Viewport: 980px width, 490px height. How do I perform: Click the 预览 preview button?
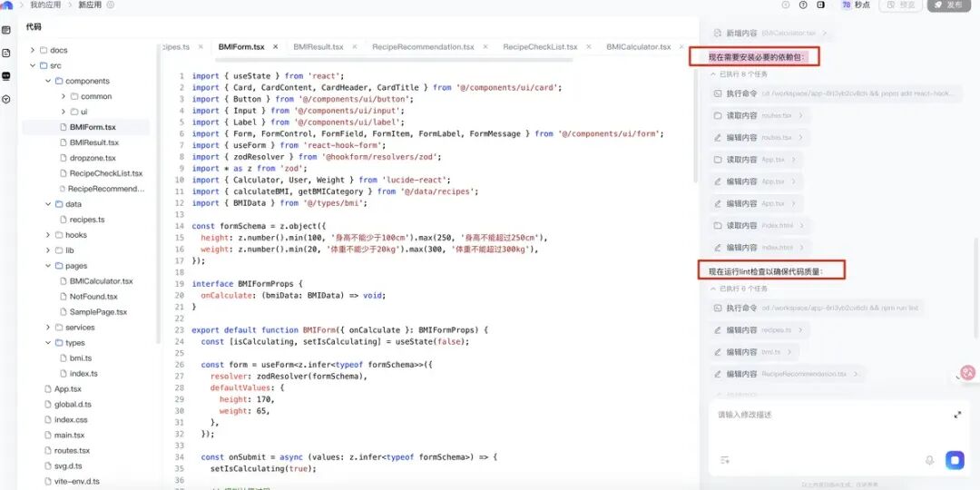901,5
